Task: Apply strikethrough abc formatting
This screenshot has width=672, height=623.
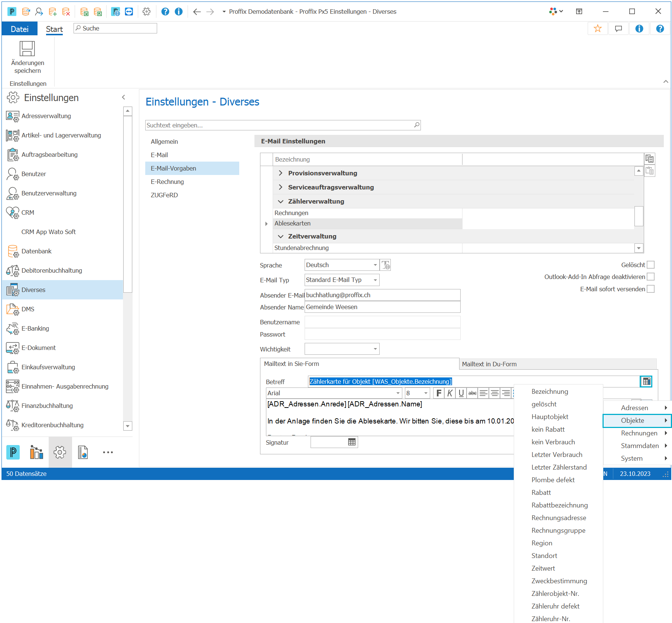Action: (472, 393)
